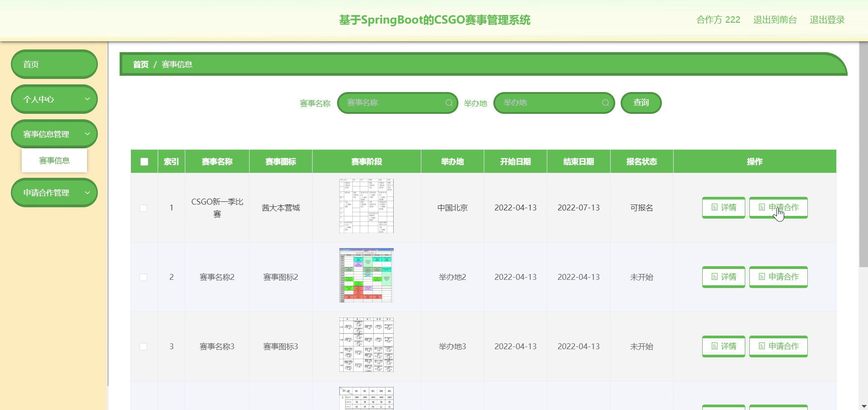This screenshot has height=410, width=868.
Task: Click document icon on row 3 申请合作 button
Action: pos(762,346)
